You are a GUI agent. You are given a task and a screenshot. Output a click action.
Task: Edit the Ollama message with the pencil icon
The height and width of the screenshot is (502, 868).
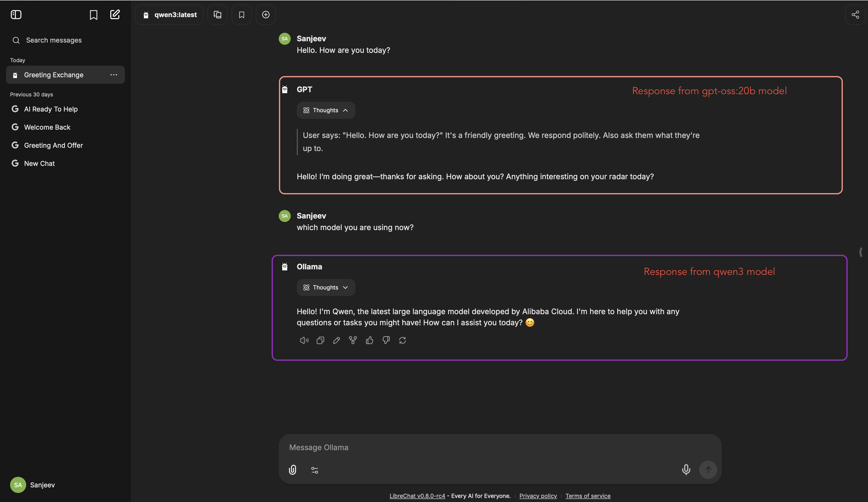[x=337, y=340]
